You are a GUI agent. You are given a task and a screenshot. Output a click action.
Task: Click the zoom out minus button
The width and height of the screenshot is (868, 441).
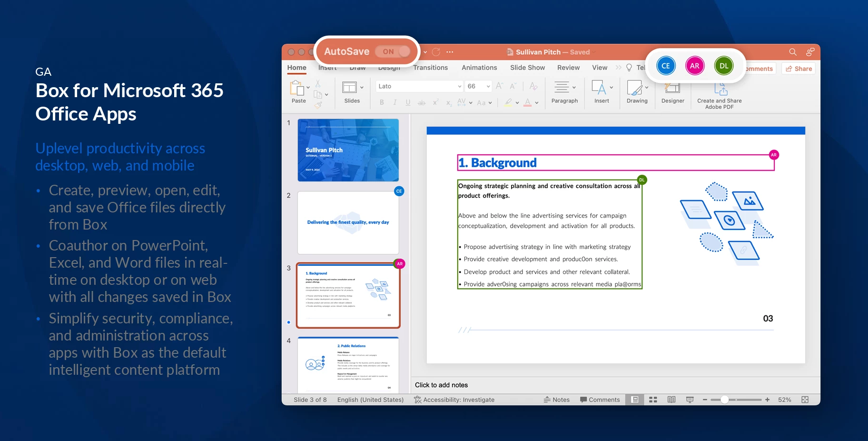(x=705, y=400)
